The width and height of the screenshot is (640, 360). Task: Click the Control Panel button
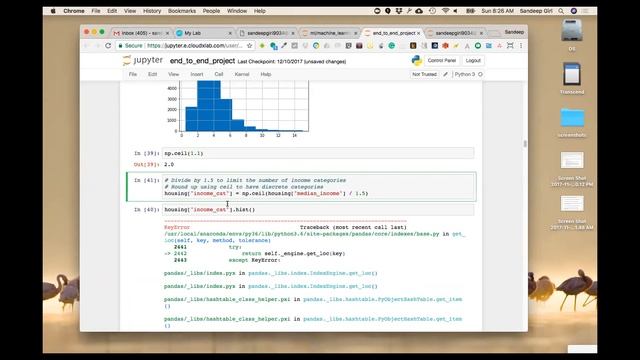[442, 60]
